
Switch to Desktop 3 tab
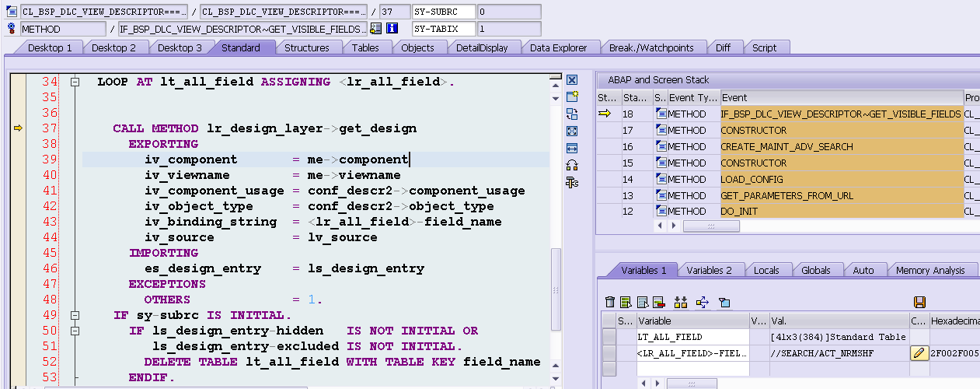[180, 47]
